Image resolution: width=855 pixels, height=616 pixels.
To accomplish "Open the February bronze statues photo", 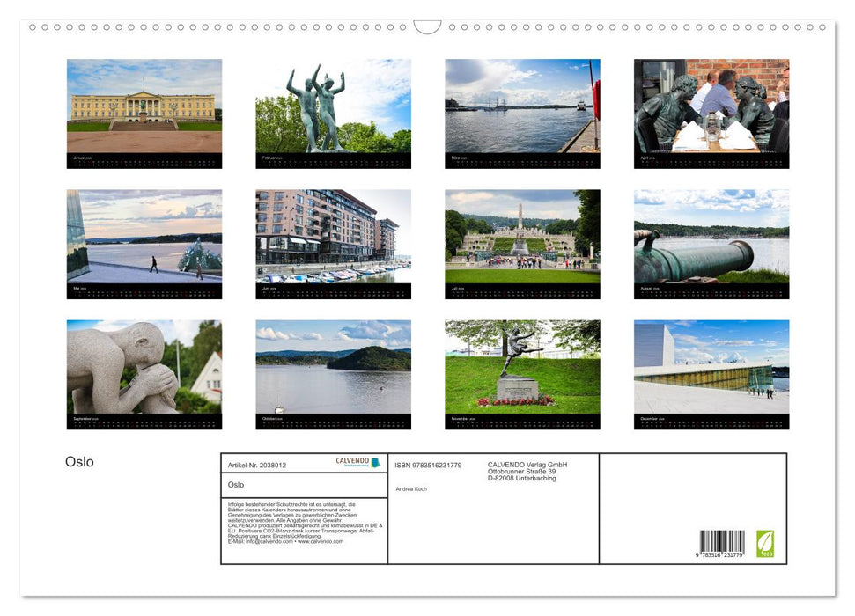I will tap(332, 106).
